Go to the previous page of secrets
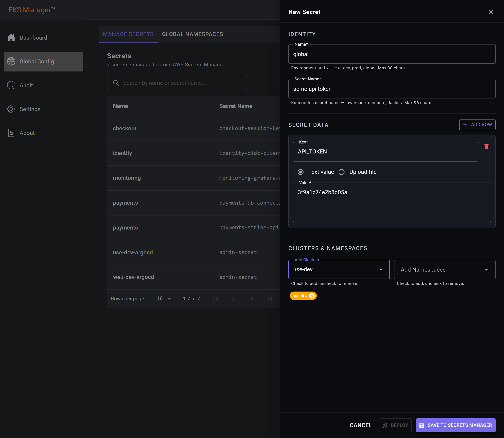The width and height of the screenshot is (504, 438). click(x=233, y=299)
